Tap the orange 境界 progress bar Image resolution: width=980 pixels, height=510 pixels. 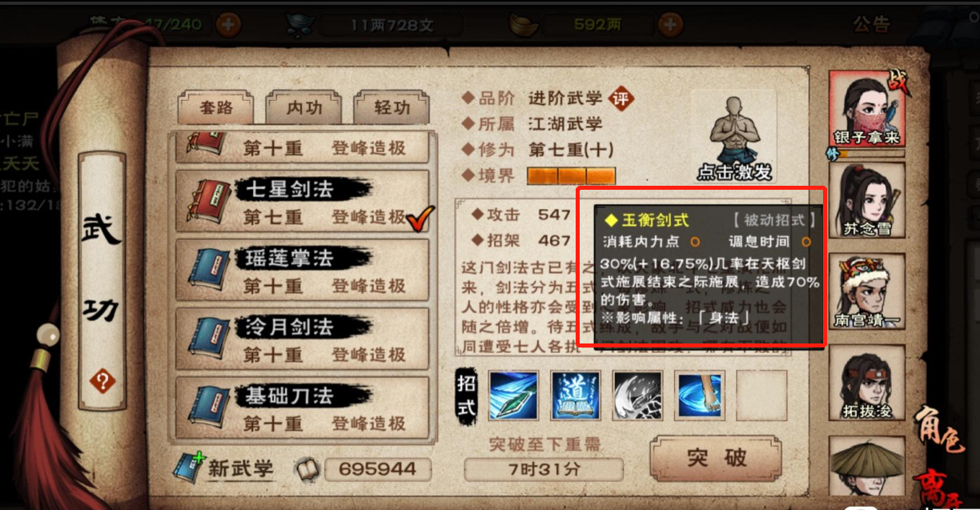tap(571, 175)
